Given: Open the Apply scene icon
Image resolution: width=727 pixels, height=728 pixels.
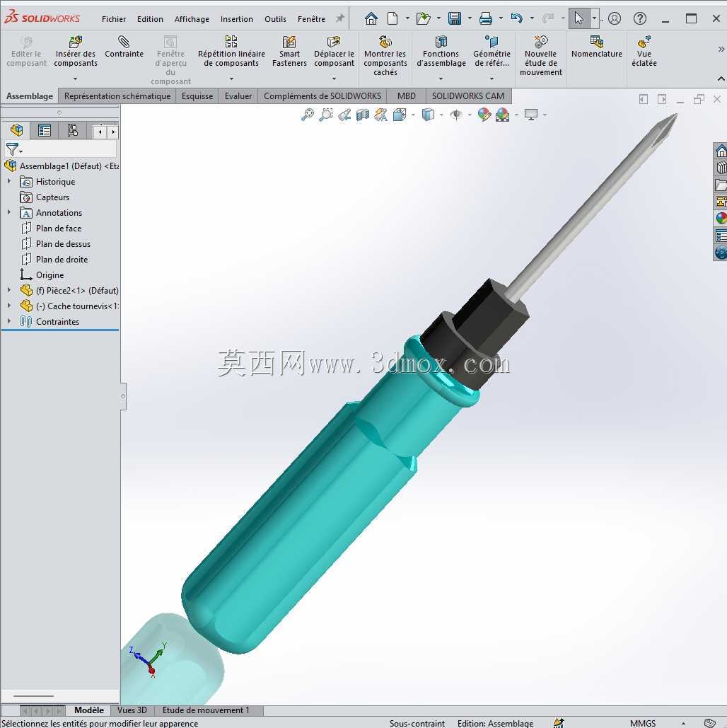Looking at the screenshot, I should tap(502, 115).
